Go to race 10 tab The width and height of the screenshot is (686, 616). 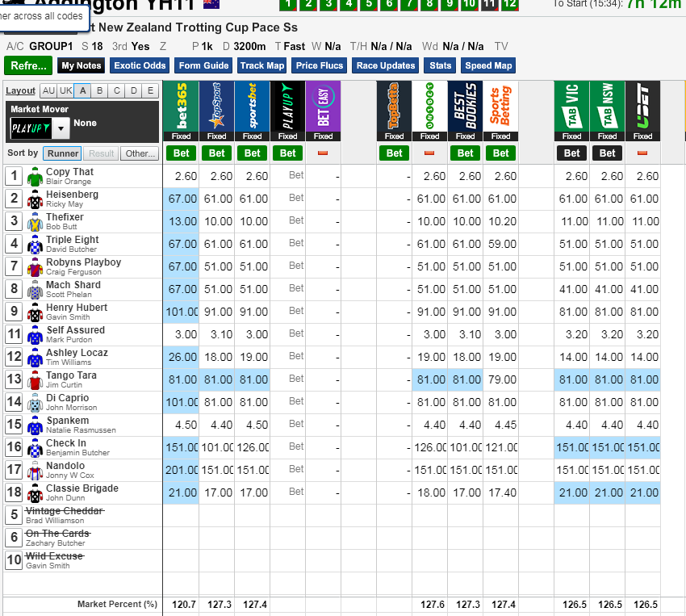click(470, 4)
